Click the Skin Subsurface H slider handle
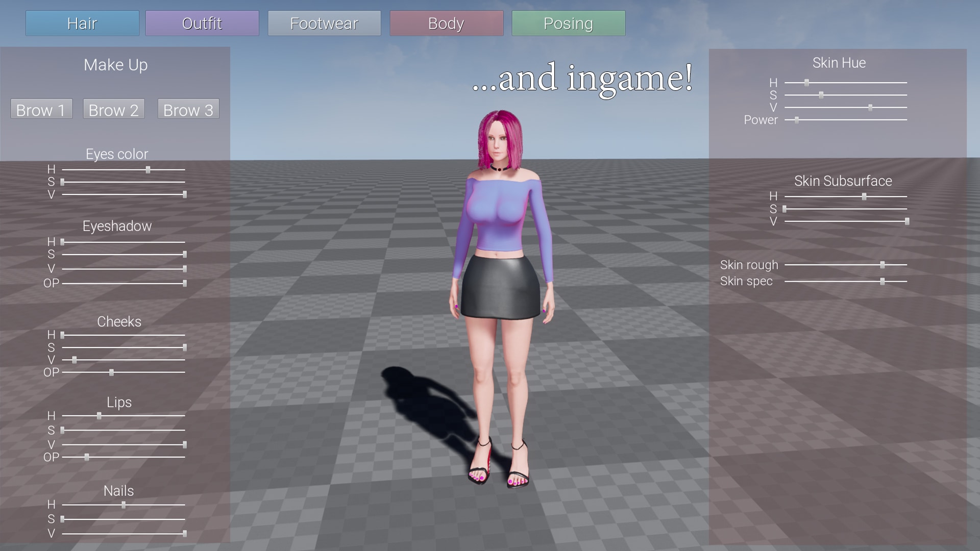980x551 pixels. [x=864, y=196]
